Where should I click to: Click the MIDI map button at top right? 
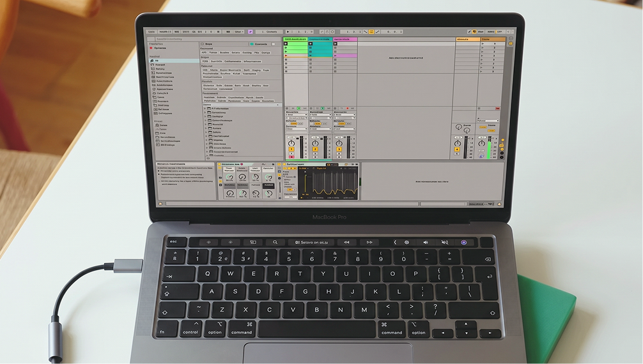click(x=491, y=31)
